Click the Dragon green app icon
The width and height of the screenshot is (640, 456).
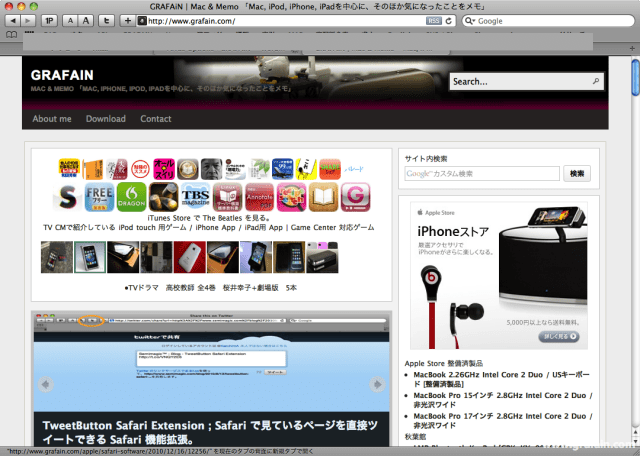pos(132,196)
